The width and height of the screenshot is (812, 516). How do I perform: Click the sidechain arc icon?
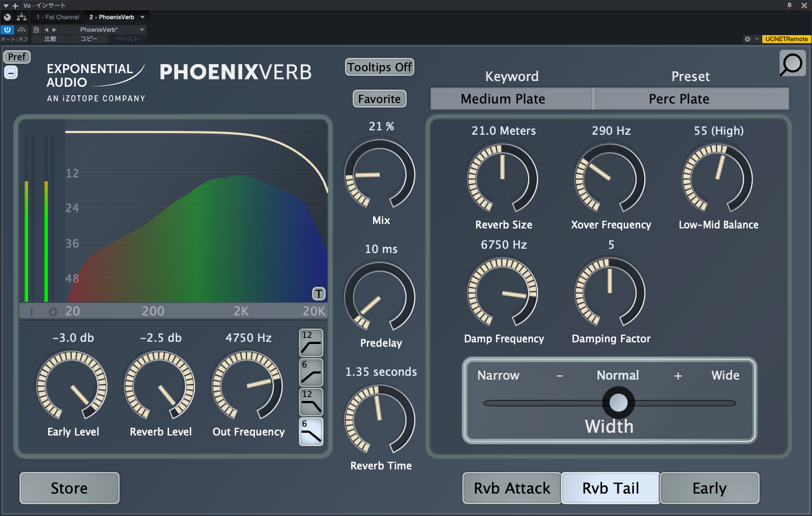pyautogui.click(x=21, y=30)
